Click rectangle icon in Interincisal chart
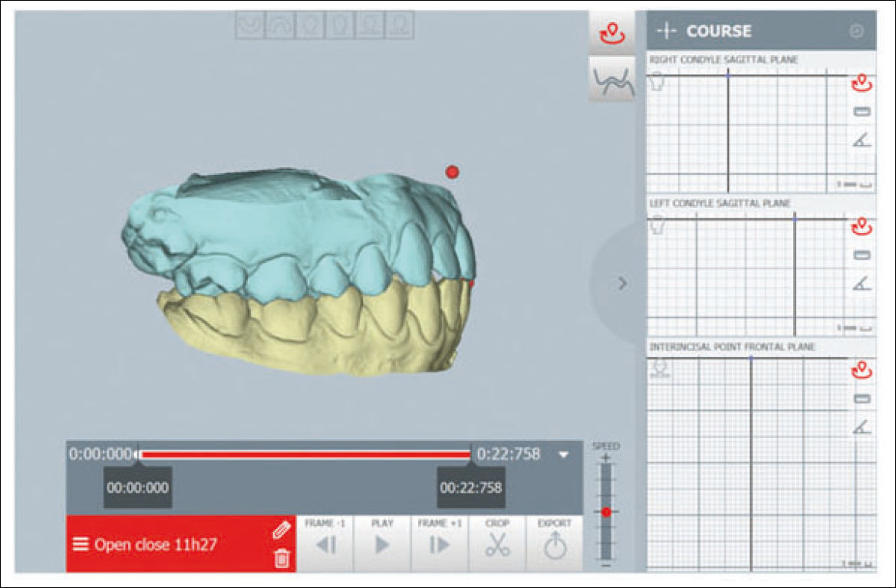Viewport: 896px width, 588px height. [861, 399]
